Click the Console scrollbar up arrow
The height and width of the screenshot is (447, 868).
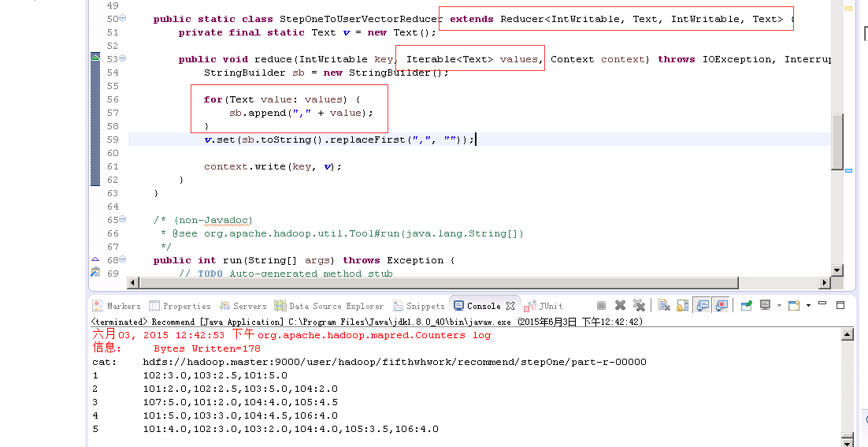click(x=847, y=334)
